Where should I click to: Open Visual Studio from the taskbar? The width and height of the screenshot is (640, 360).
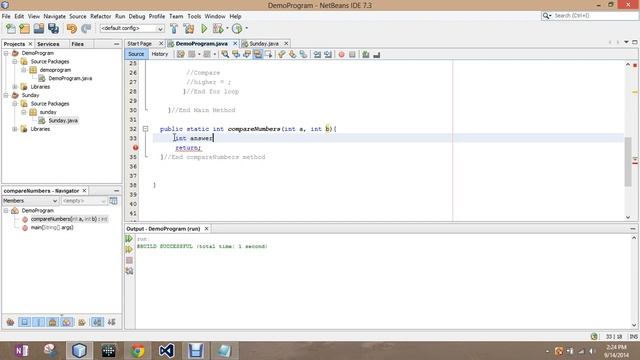click(167, 351)
